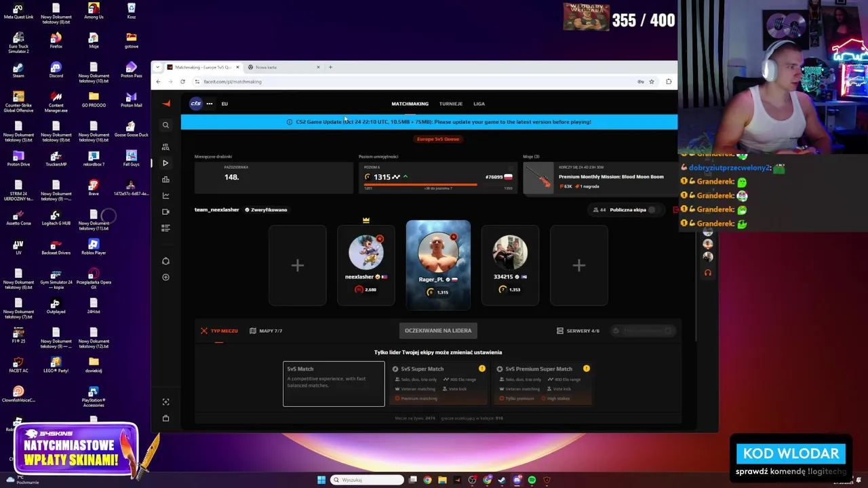Image resolution: width=868 pixels, height=488 pixels.
Task: Click the plus-circle sidebar icon
Action: point(165,277)
